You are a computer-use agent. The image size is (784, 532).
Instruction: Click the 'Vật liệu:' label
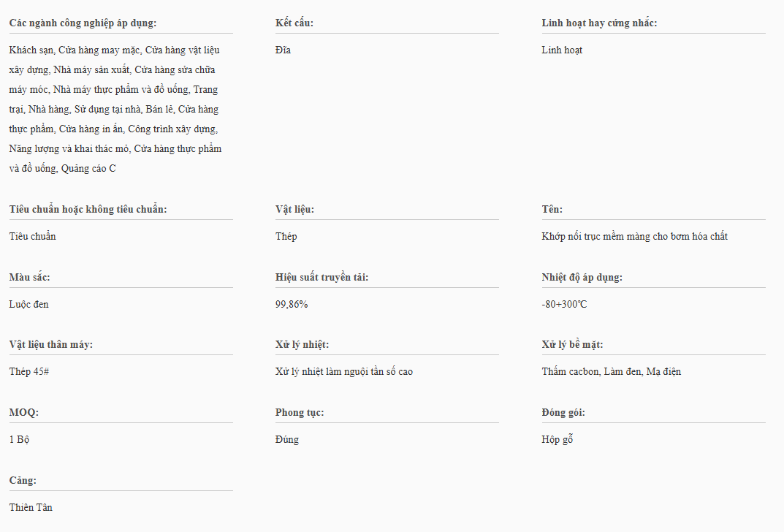[294, 209]
